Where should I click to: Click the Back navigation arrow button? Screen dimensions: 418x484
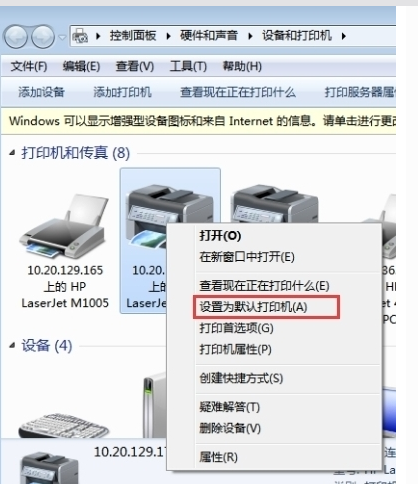15,36
